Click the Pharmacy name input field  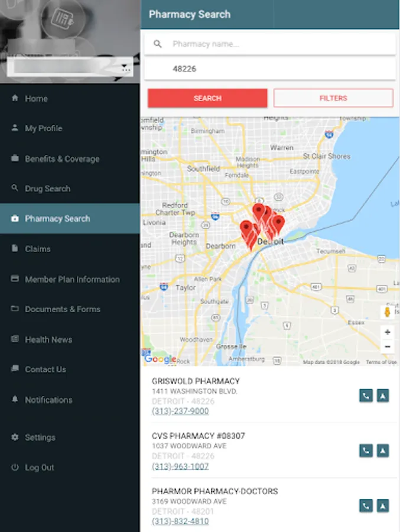click(x=270, y=44)
